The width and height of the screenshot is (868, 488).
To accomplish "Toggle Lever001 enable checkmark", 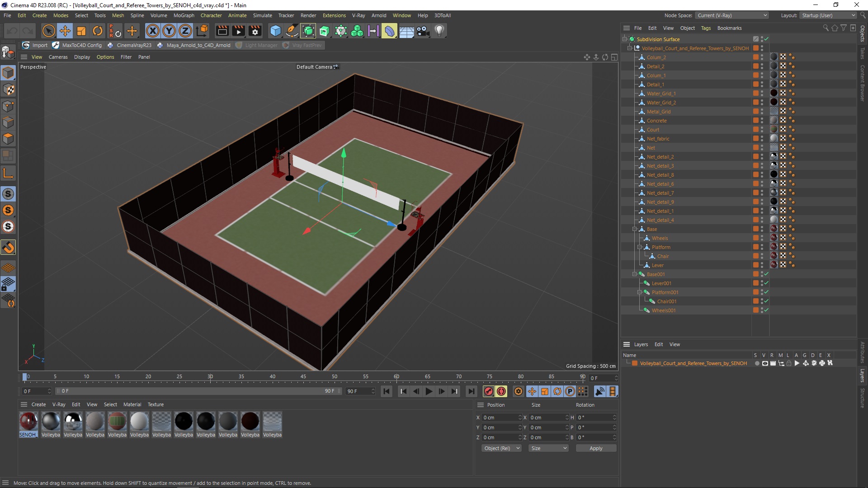I will pos(767,283).
